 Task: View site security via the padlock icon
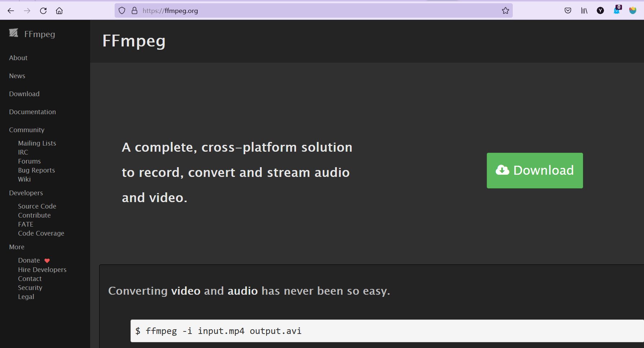134,10
